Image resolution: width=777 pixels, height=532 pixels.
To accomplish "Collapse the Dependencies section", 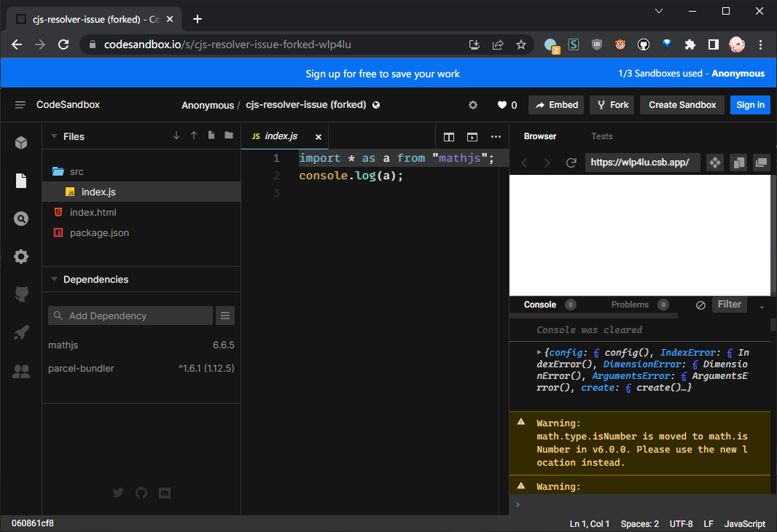I will (53, 279).
